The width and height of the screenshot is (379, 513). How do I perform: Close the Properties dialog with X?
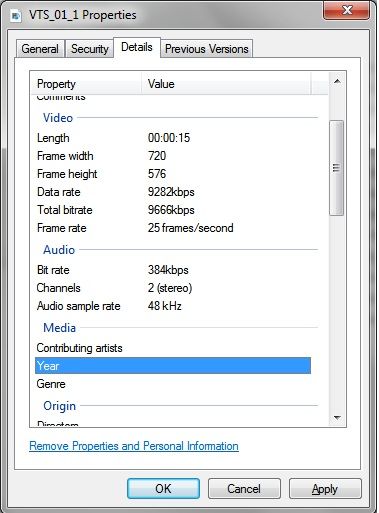[346, 10]
